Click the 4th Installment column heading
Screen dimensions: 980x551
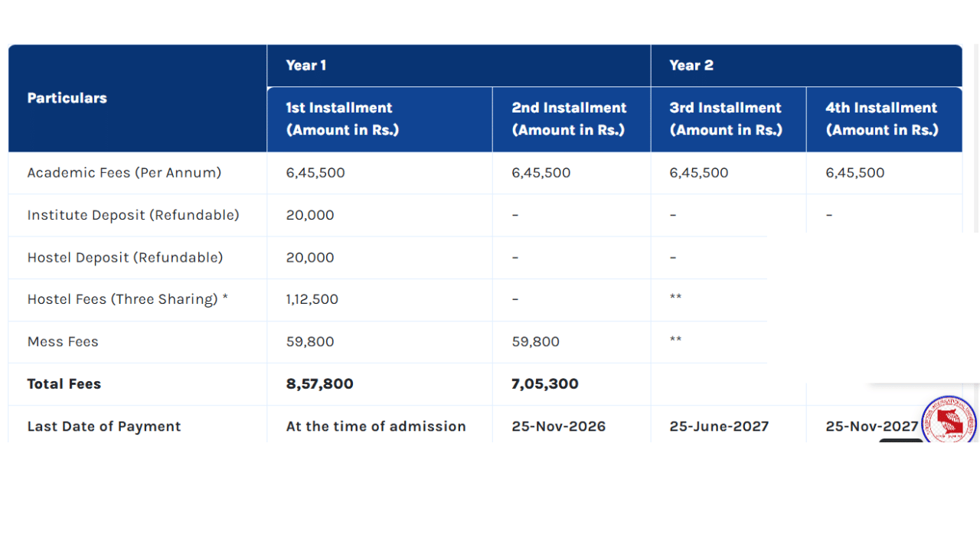[881, 119]
